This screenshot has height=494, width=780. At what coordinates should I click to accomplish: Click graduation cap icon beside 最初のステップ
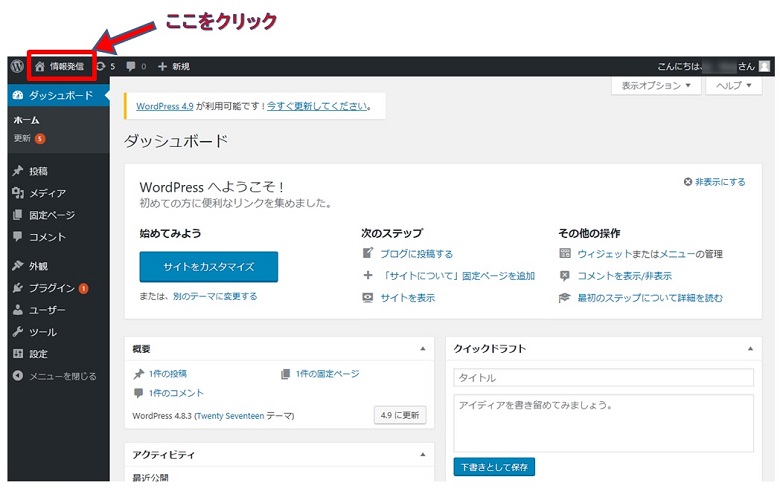click(x=565, y=297)
